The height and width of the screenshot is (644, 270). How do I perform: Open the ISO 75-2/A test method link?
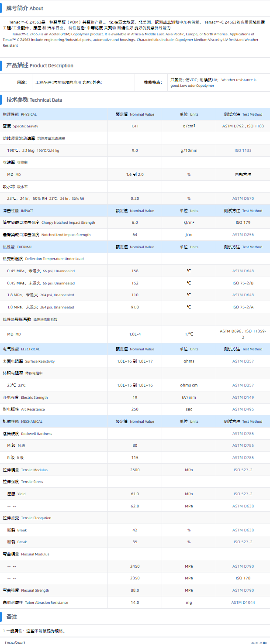point(243,307)
